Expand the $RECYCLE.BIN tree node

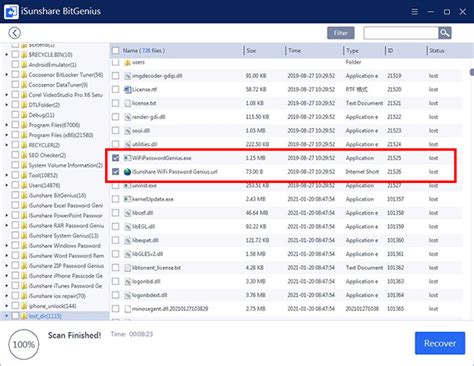pyautogui.click(x=6, y=54)
